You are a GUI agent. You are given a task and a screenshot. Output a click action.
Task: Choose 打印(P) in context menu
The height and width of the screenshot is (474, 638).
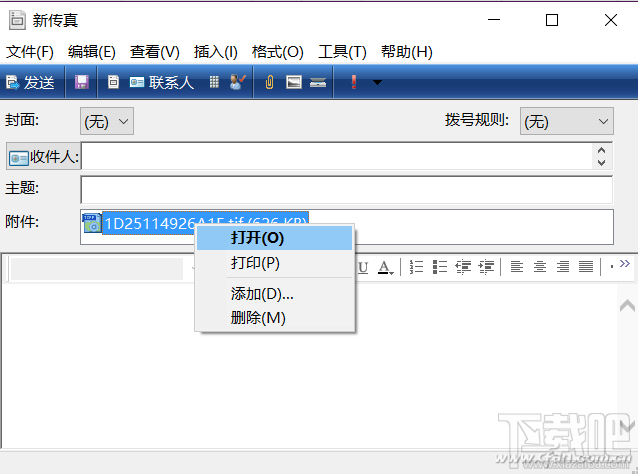tap(274, 263)
